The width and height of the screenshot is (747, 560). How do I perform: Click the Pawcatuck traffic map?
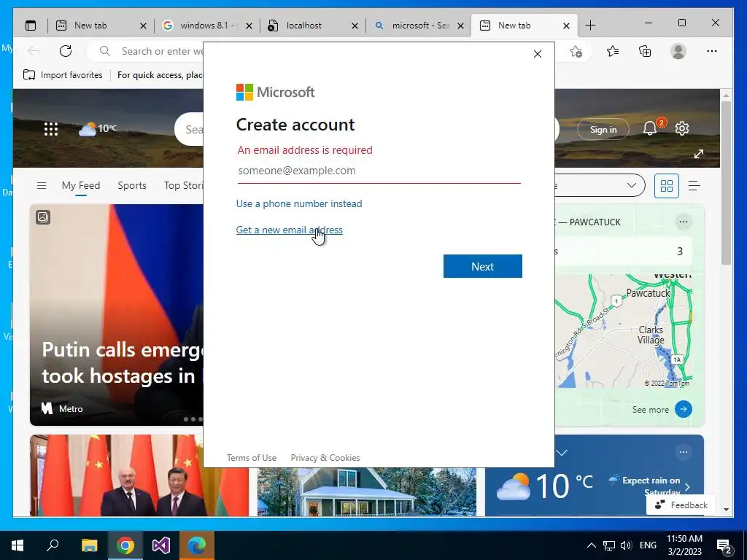point(623,330)
